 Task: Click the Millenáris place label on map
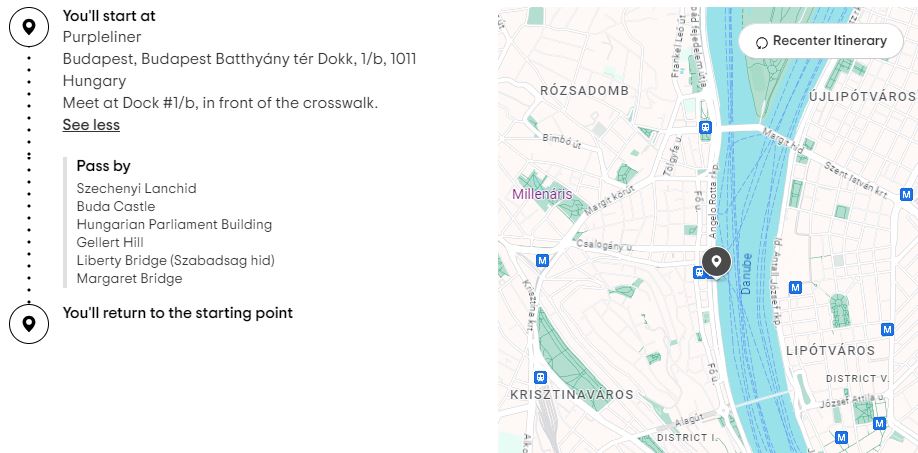click(x=542, y=193)
